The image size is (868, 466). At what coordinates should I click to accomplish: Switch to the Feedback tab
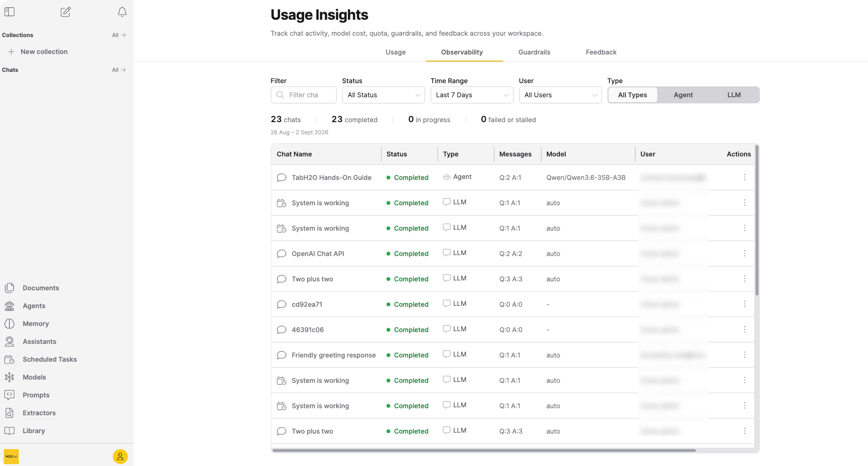(x=601, y=52)
